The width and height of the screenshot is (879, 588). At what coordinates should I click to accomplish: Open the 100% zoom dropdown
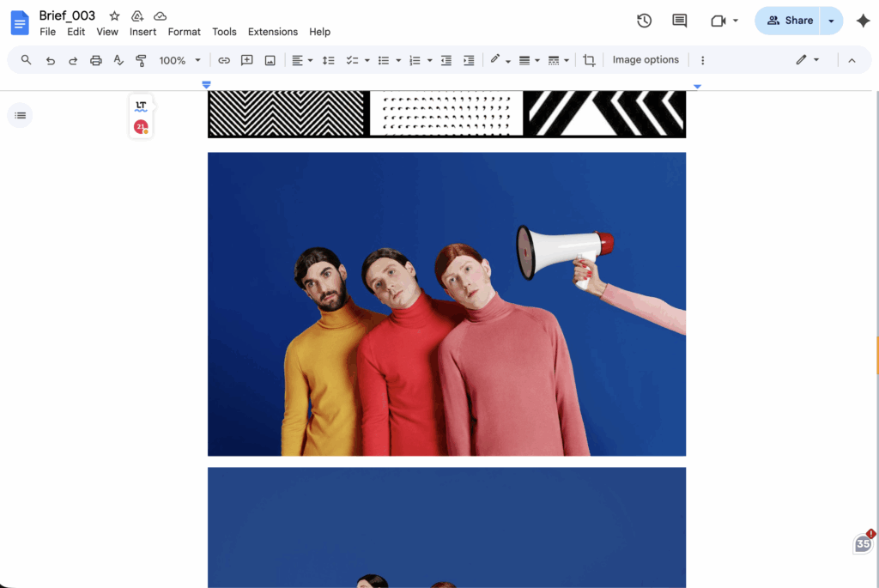tap(179, 60)
